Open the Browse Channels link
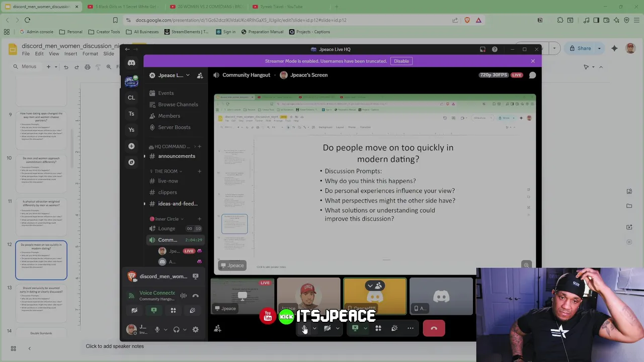644x362 pixels. tap(178, 105)
